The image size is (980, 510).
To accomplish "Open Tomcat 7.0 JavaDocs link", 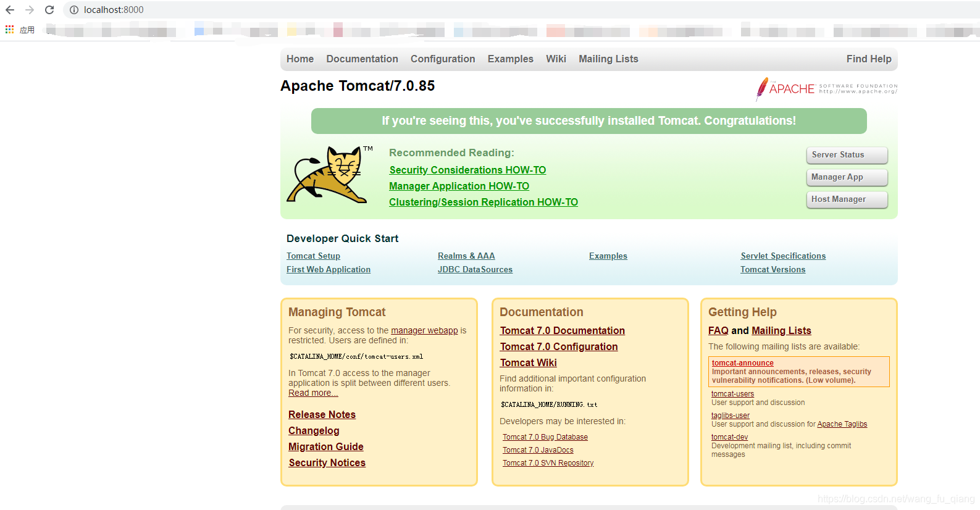I will click(538, 450).
